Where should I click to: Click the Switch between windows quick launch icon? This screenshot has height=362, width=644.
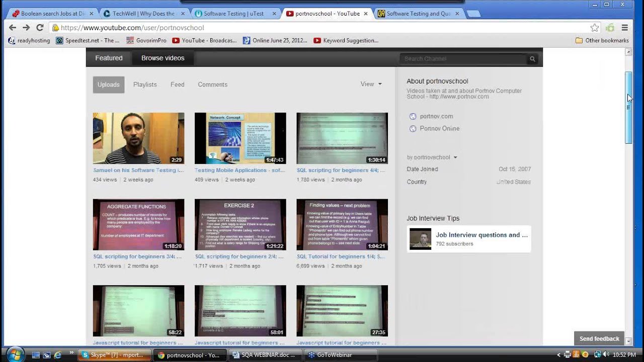tap(47, 355)
